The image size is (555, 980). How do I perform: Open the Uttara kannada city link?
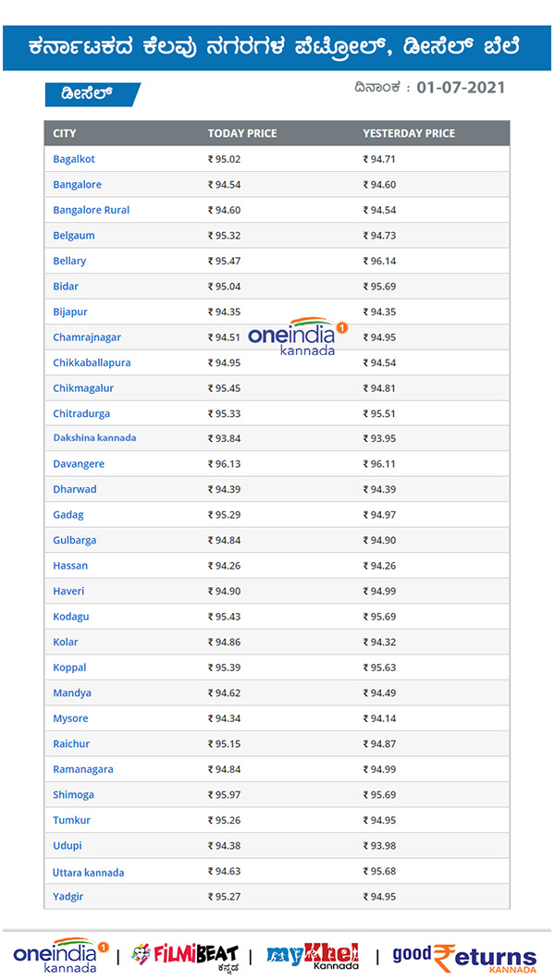coord(89,873)
